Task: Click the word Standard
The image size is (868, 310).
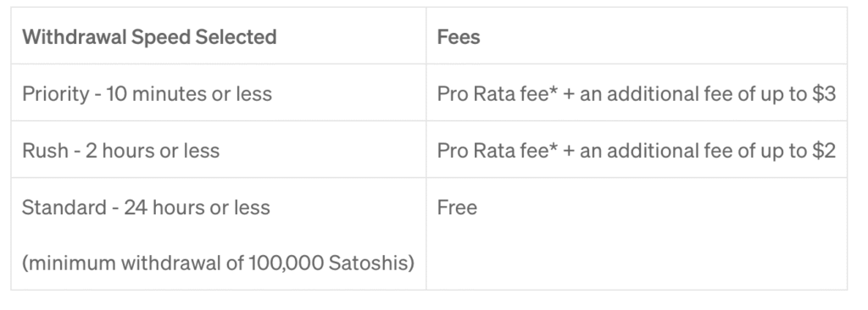Action: (x=64, y=208)
